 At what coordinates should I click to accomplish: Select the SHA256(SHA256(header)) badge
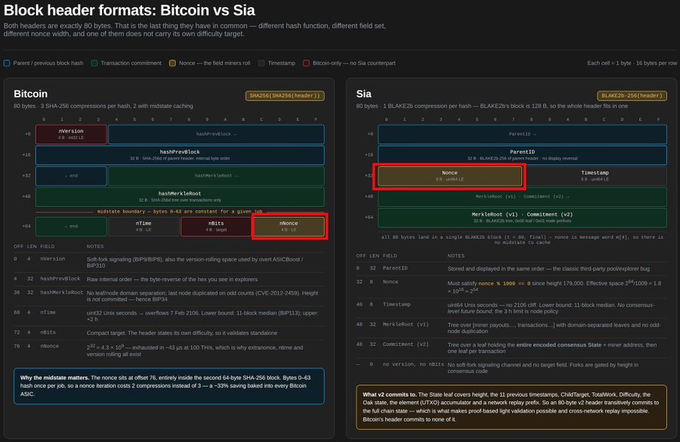(285, 95)
